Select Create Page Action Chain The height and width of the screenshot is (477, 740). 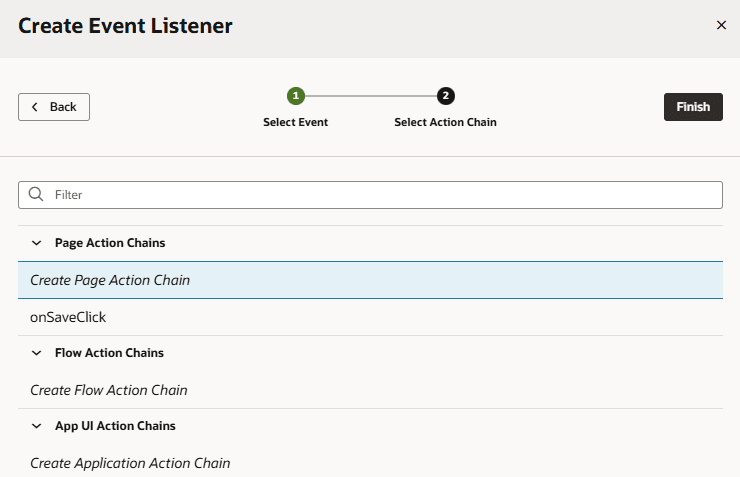(x=370, y=280)
